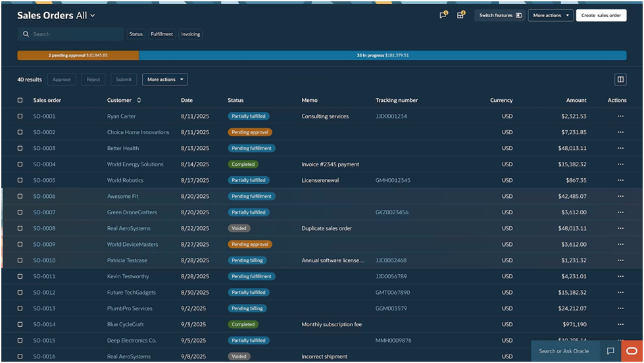Click the Create sales order button
Viewport: 644px width, 363px height.
[601, 15]
